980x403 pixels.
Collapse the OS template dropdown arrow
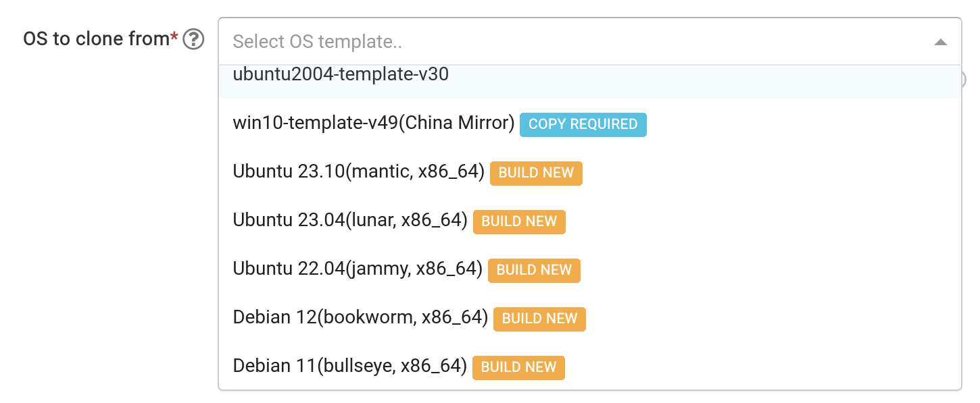click(940, 42)
